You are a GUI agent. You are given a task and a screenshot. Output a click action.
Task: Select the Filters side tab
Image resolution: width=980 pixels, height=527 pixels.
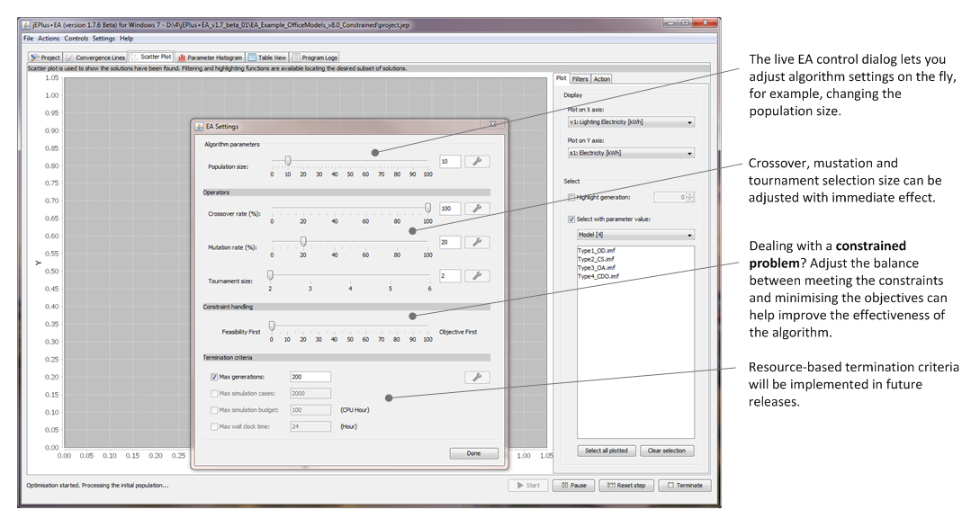pos(580,78)
